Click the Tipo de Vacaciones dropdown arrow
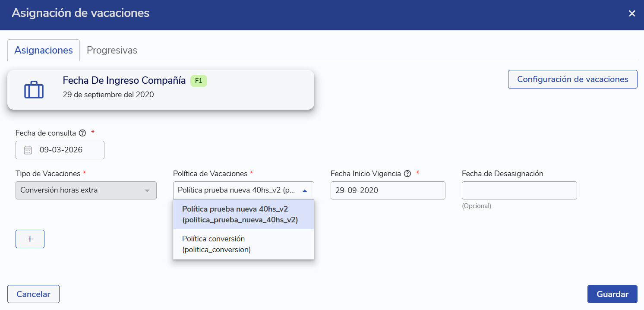Screen dimensions: 644x310 tap(147, 190)
